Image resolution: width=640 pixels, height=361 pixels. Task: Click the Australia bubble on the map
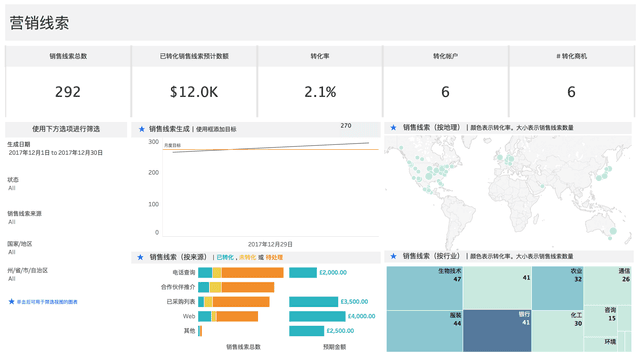click(613, 231)
